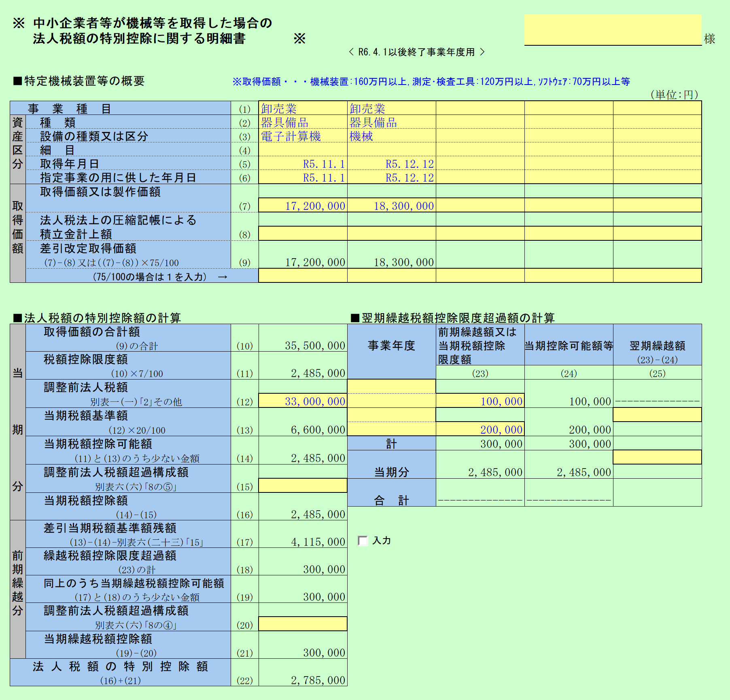This screenshot has height=700, width=730.
Task: Click carryover amount input 100,000 in column (23)
Action: point(480,401)
